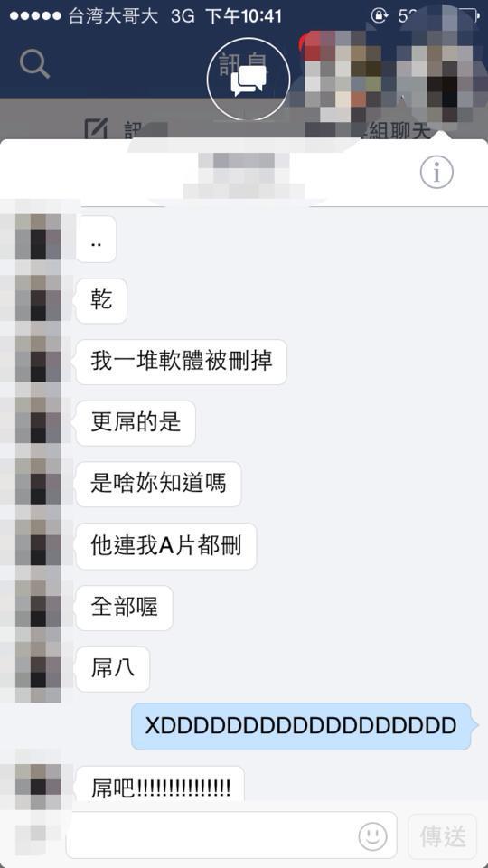
Task: Tap the search magnifier icon
Action: point(34,64)
